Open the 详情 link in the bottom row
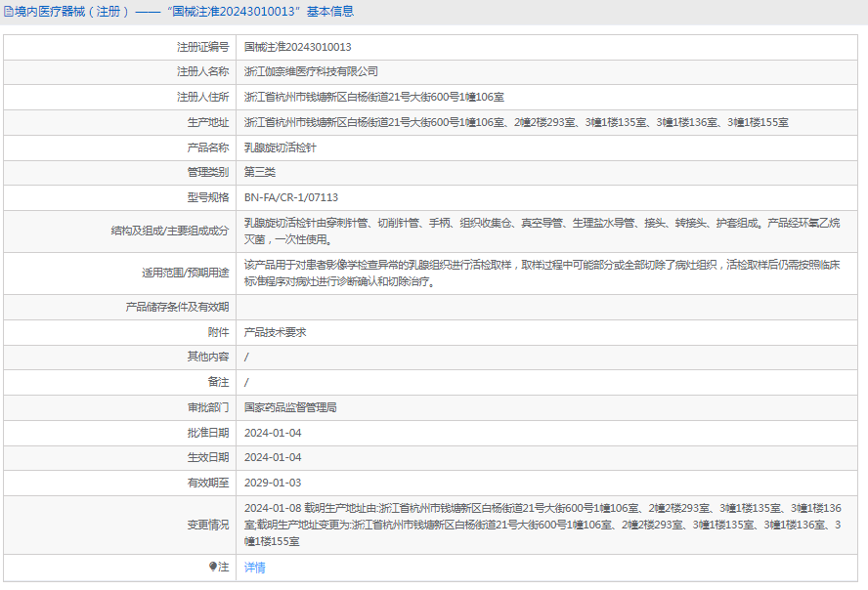Viewport: 868px width, 590px height. tap(254, 568)
